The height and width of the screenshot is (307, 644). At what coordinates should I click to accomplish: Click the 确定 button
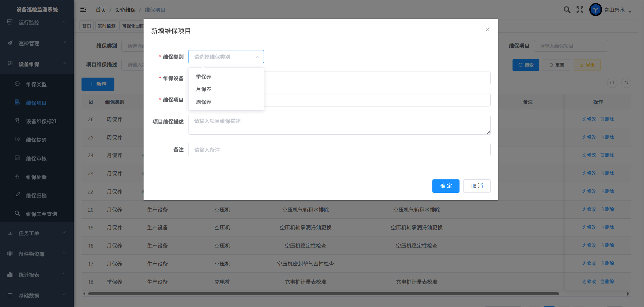[x=445, y=186]
